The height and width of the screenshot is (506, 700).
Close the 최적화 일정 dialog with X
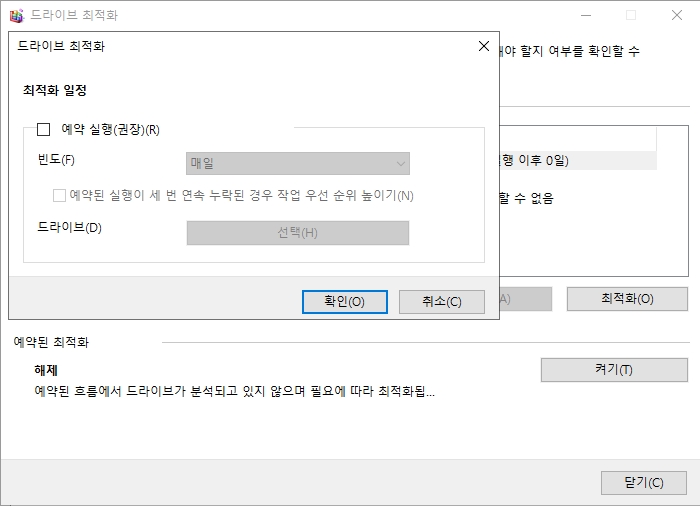point(484,46)
